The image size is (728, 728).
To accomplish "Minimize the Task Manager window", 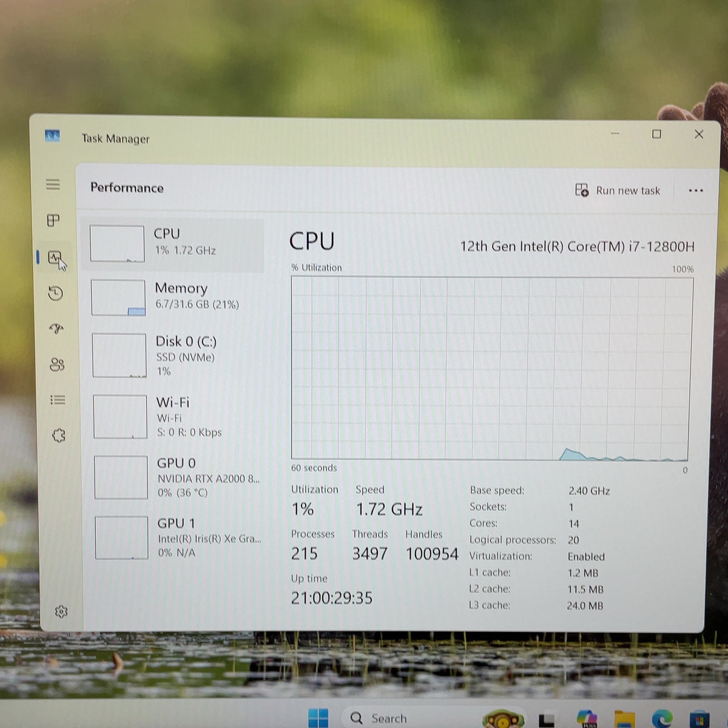I will pos(615,133).
